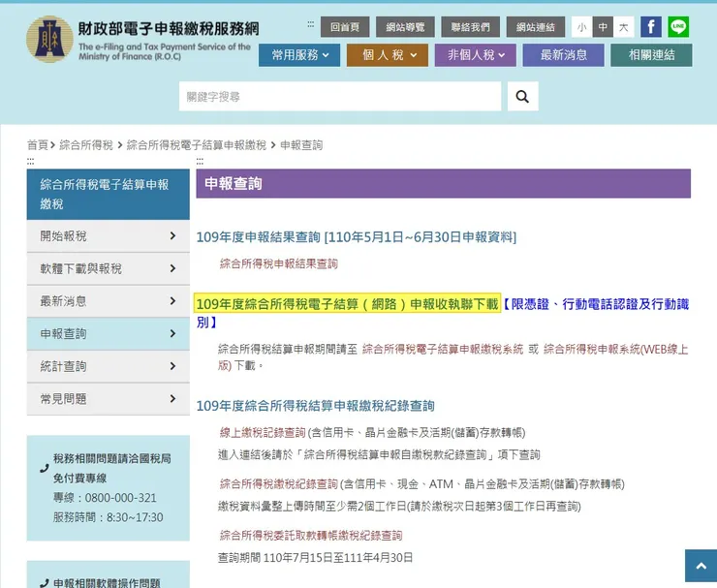The image size is (717, 588).
Task: Open the 最新消息 top navigation item
Action: [563, 55]
